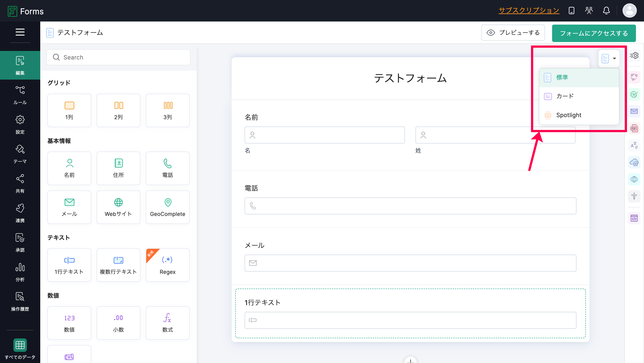
Task: Open the 共有 (Share) sidebar section
Action: click(x=20, y=183)
